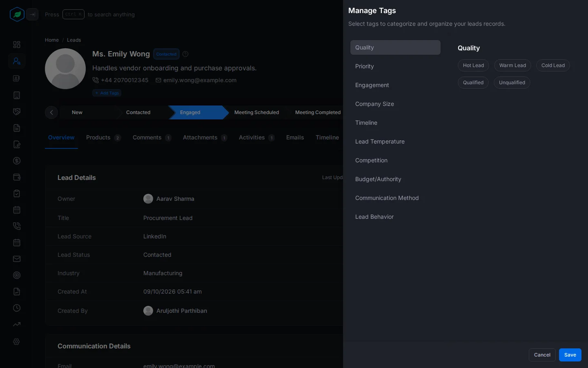Open the dollar coin icon in sidebar
This screenshot has height=368, width=588.
click(x=17, y=161)
